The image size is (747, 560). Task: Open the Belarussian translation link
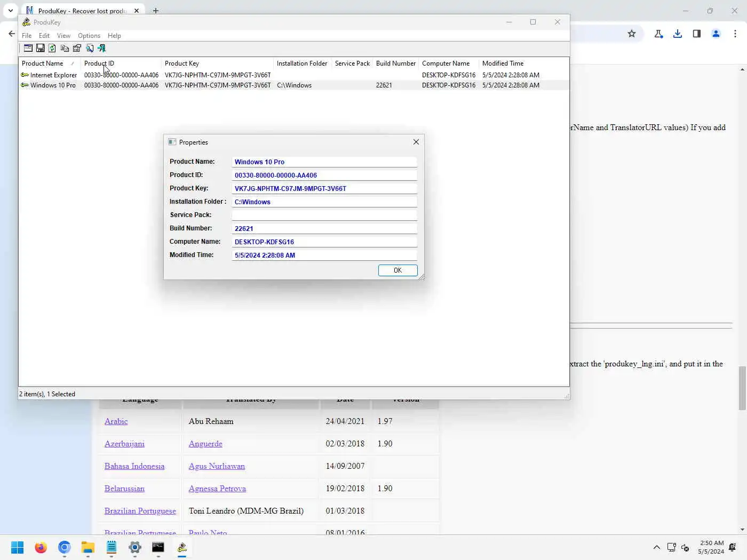(124, 489)
